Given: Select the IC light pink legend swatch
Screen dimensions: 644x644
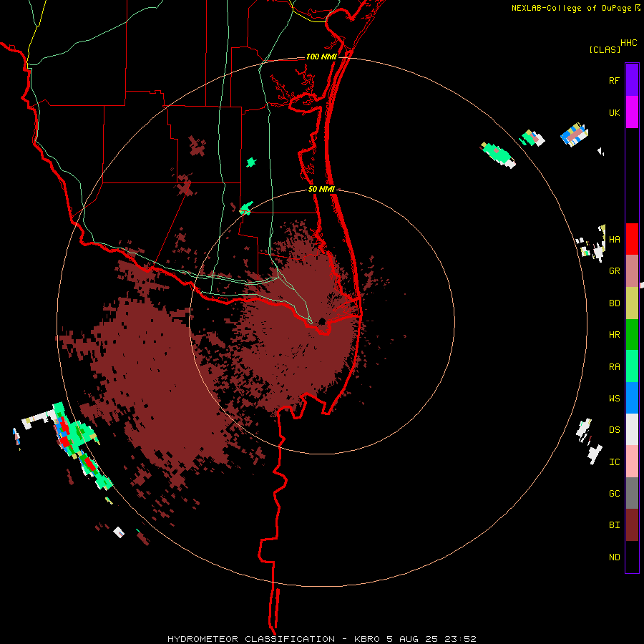Looking at the screenshot, I should pyautogui.click(x=632, y=462).
